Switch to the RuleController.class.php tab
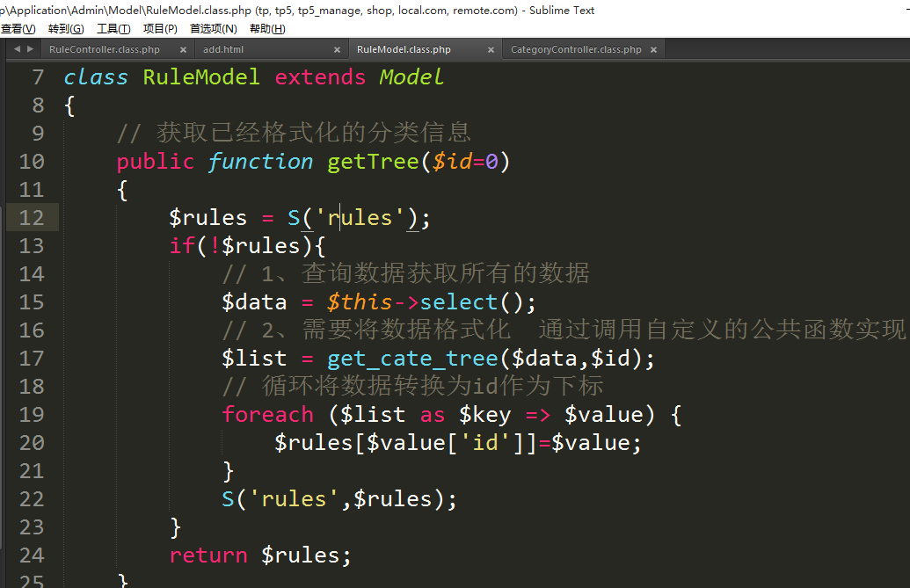 tap(104, 50)
